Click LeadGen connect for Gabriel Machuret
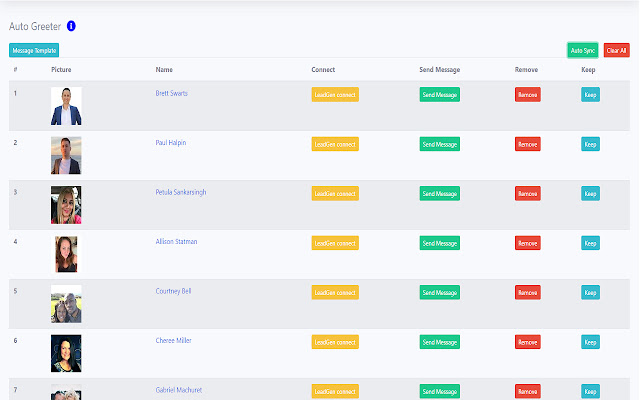640x400 pixels. pos(335,391)
